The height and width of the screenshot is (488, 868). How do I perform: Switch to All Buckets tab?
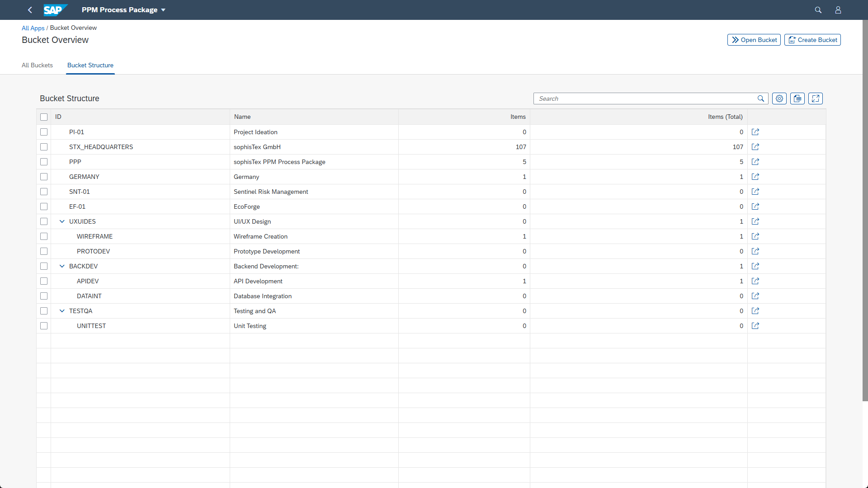tap(37, 65)
